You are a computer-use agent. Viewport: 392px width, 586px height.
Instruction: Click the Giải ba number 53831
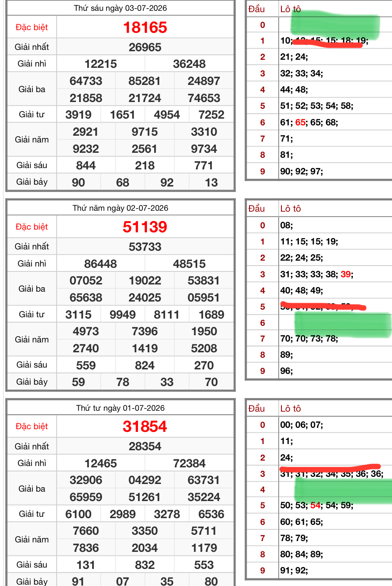[204, 280]
